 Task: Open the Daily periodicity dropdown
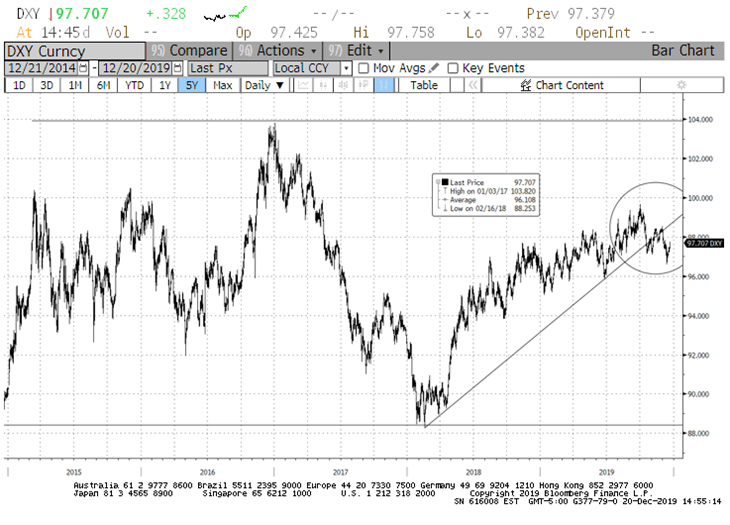click(264, 85)
